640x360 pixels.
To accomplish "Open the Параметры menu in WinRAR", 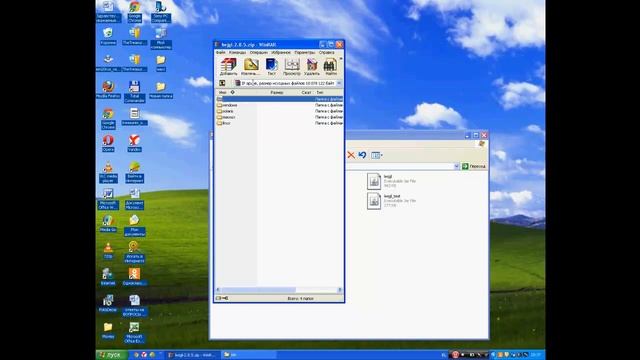I will (304, 52).
